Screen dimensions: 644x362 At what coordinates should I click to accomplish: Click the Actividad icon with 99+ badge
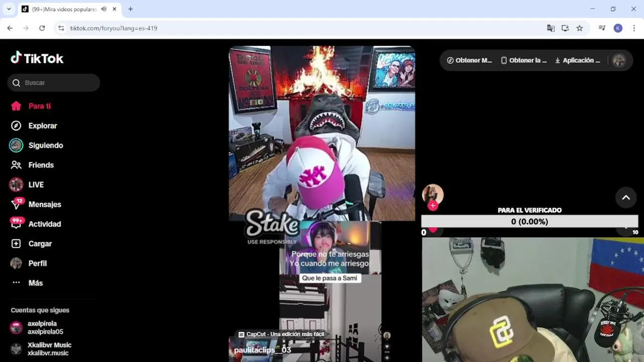tap(17, 223)
